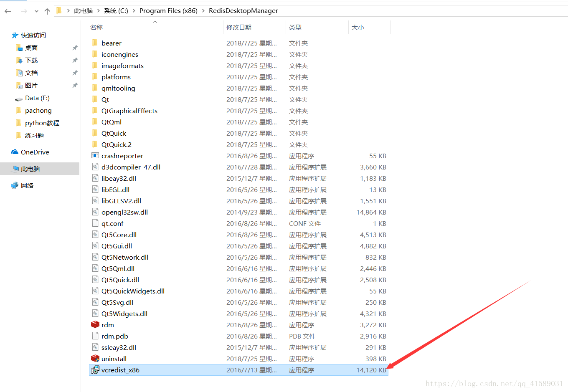568x392 pixels.
Task: Expand the chevron before 此电脑 in the breadcrumb
Action: click(x=68, y=11)
